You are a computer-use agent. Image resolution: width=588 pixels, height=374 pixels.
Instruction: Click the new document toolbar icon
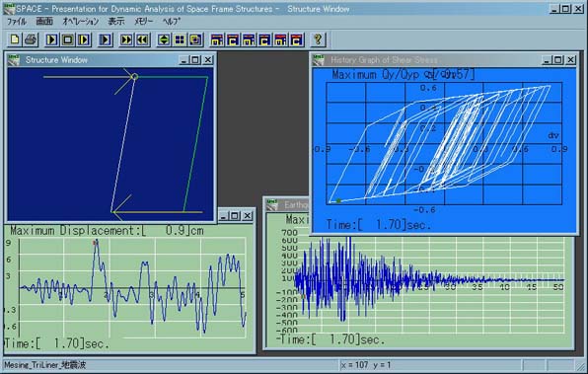click(15, 39)
